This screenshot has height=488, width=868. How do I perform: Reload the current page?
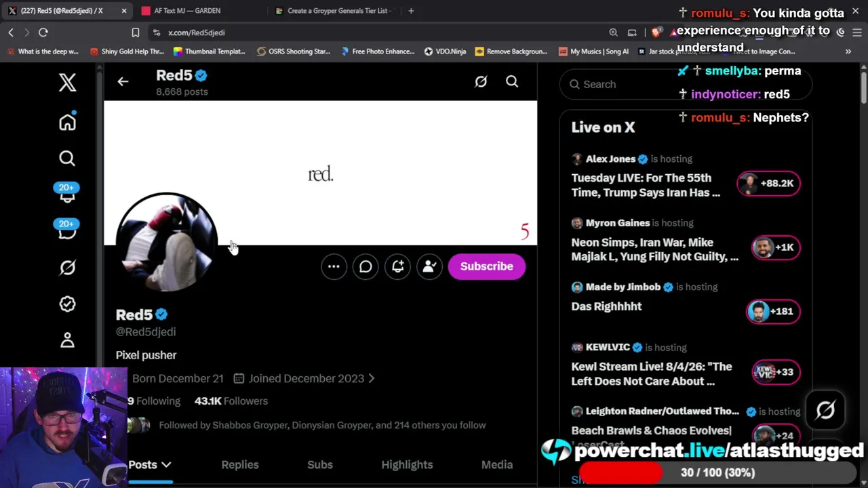43,33
